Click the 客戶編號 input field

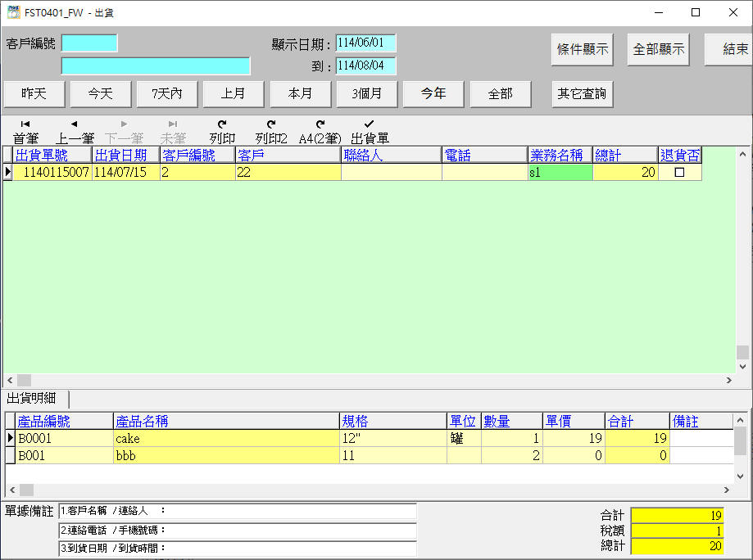(89, 43)
